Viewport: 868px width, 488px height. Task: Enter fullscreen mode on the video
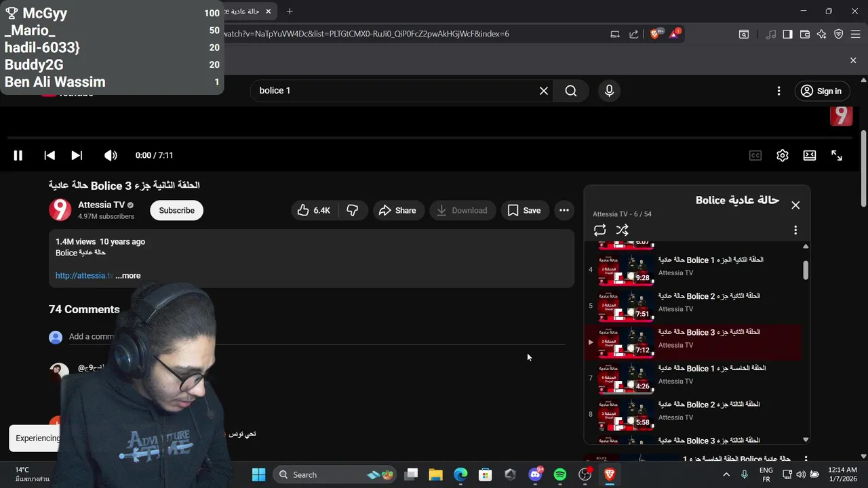[x=837, y=155]
